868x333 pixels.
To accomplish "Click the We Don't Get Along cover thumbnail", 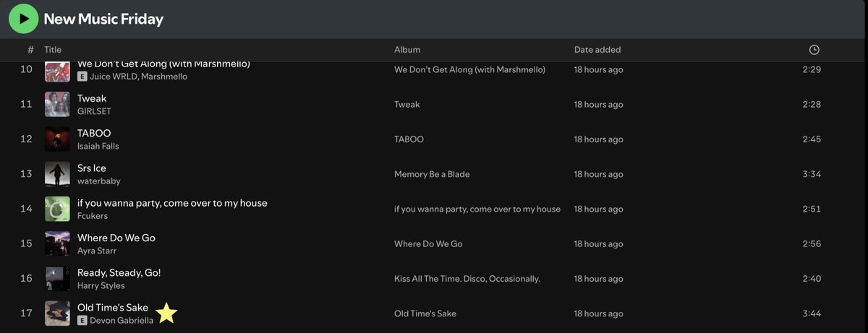I will point(57,72).
